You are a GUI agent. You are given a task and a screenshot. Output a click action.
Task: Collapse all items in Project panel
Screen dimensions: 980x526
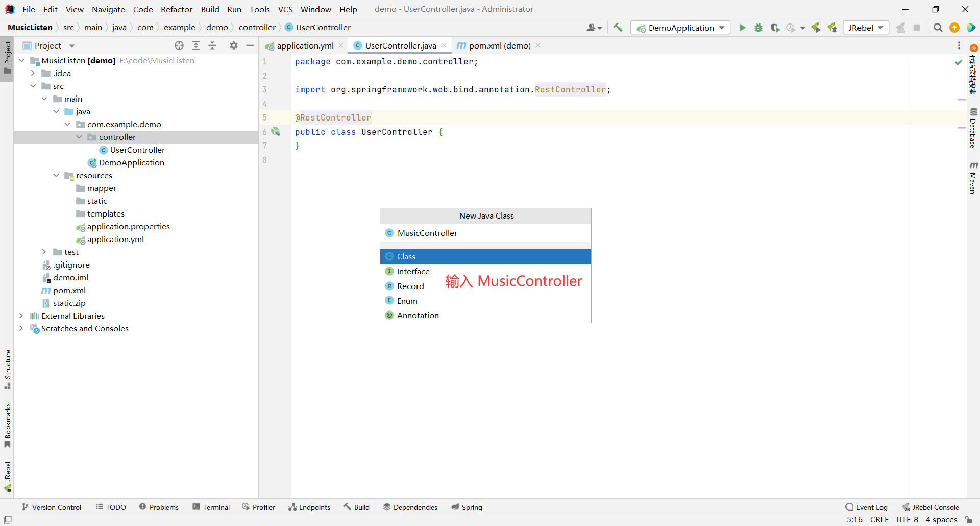(212, 45)
